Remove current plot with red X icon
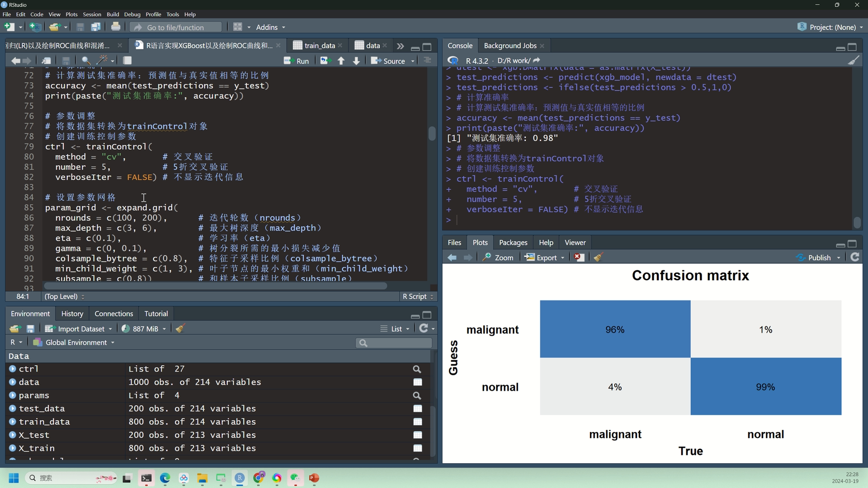Screen dimensions: 868x488 579,258
